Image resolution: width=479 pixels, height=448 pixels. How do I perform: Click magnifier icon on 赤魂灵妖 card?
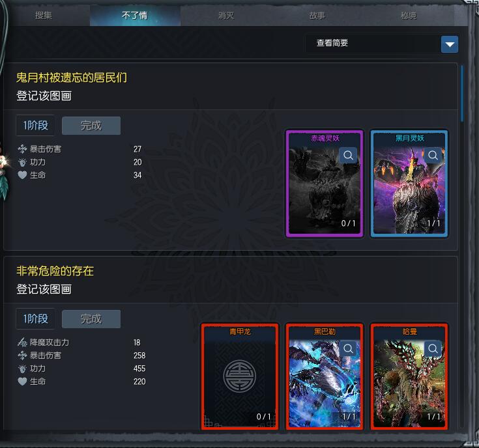(x=348, y=156)
